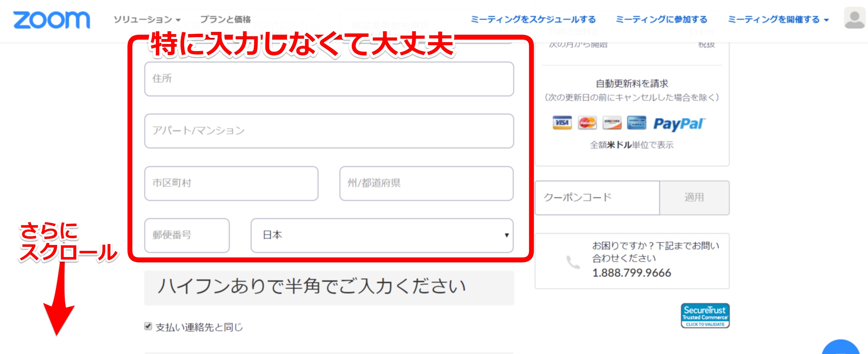Screen dimensions: 868x354
Task: Click the PayPal logo
Action: click(679, 124)
